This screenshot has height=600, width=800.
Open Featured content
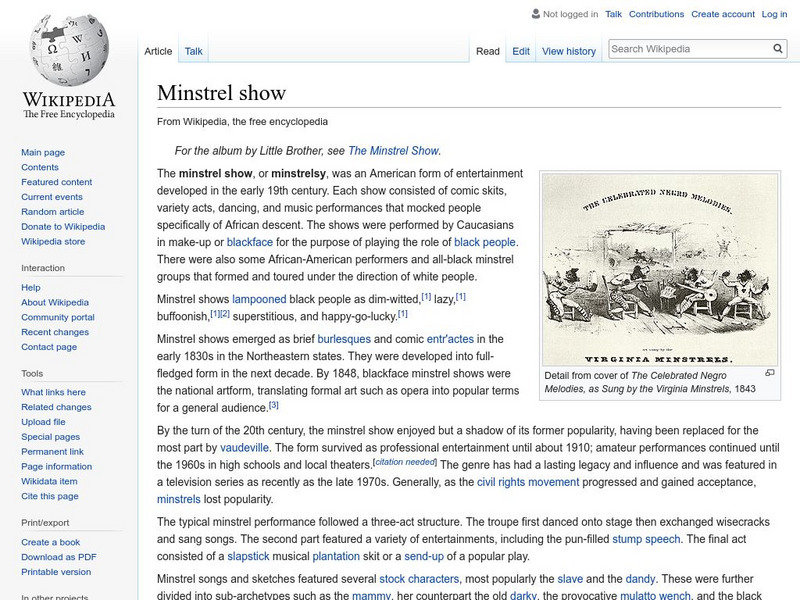pyautogui.click(x=57, y=182)
